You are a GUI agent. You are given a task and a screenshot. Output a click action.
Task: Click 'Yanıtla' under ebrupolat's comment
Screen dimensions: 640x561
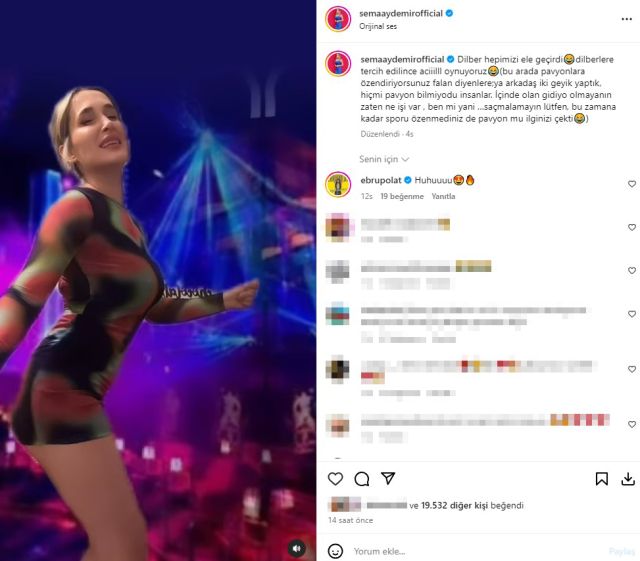(443, 196)
